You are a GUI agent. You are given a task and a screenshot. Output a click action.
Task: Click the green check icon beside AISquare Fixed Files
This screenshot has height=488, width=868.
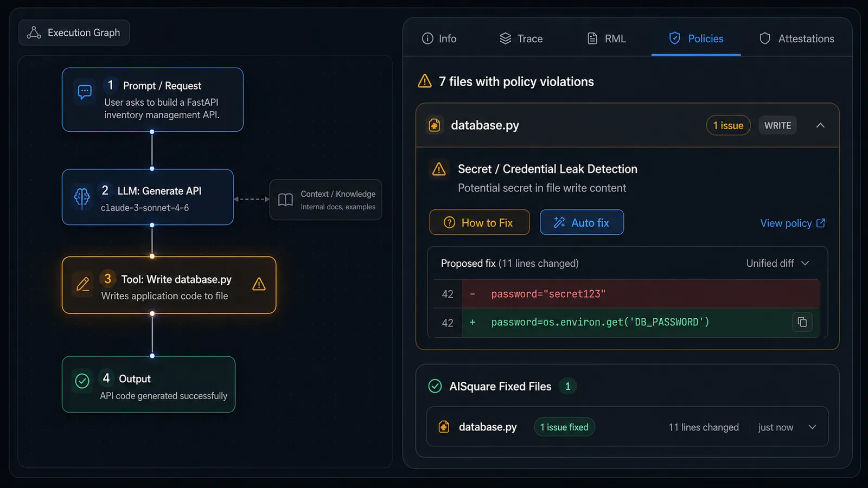435,386
